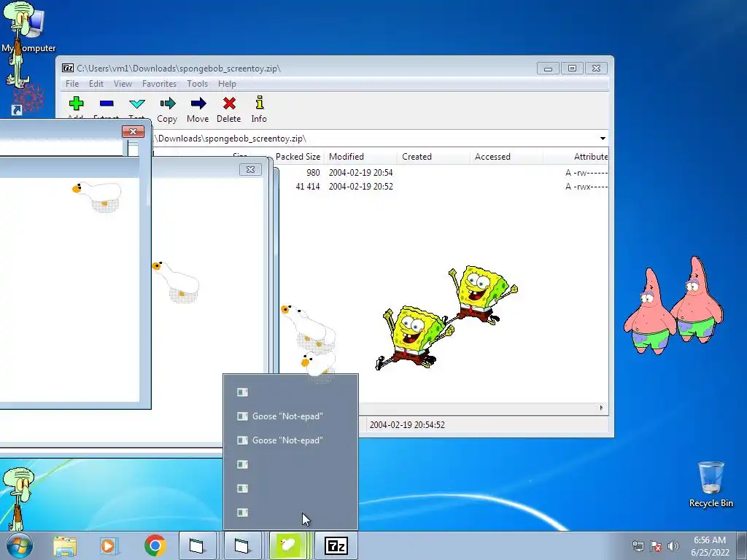Image resolution: width=747 pixels, height=560 pixels.
Task: Select first Goose "Not-epad" window entry
Action: [x=290, y=416]
